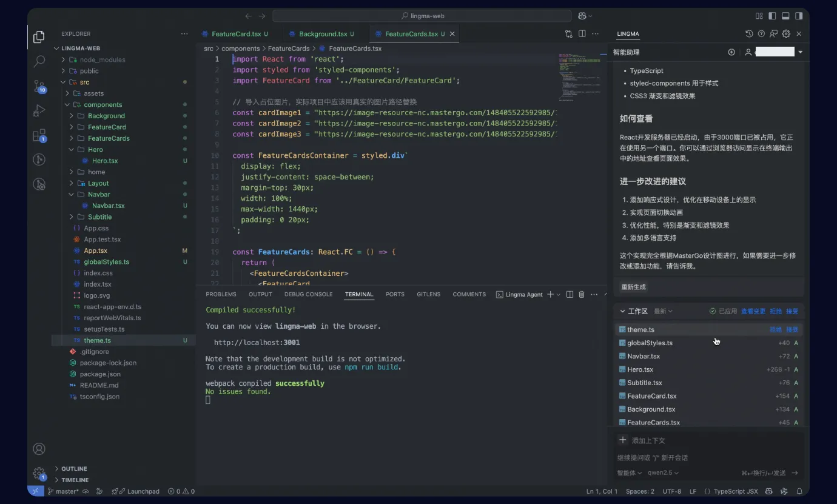
Task: Toggle the secondary sidebar layout button
Action: click(x=799, y=16)
